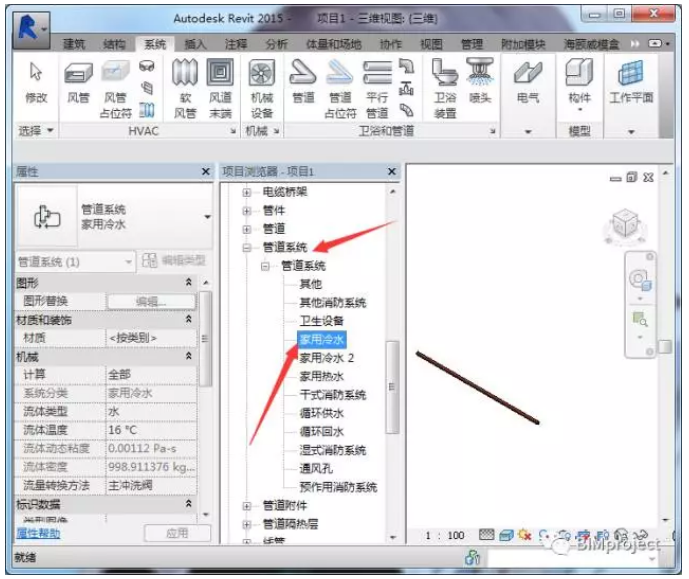Click the ViewCube in the 3D view
This screenshot has height=579, width=689.
[625, 226]
